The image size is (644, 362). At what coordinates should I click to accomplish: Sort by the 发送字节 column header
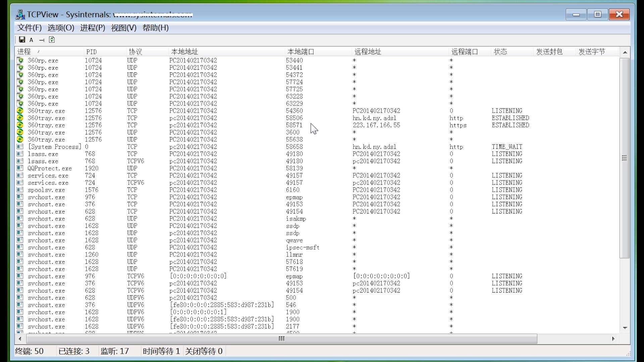pyautogui.click(x=597, y=52)
